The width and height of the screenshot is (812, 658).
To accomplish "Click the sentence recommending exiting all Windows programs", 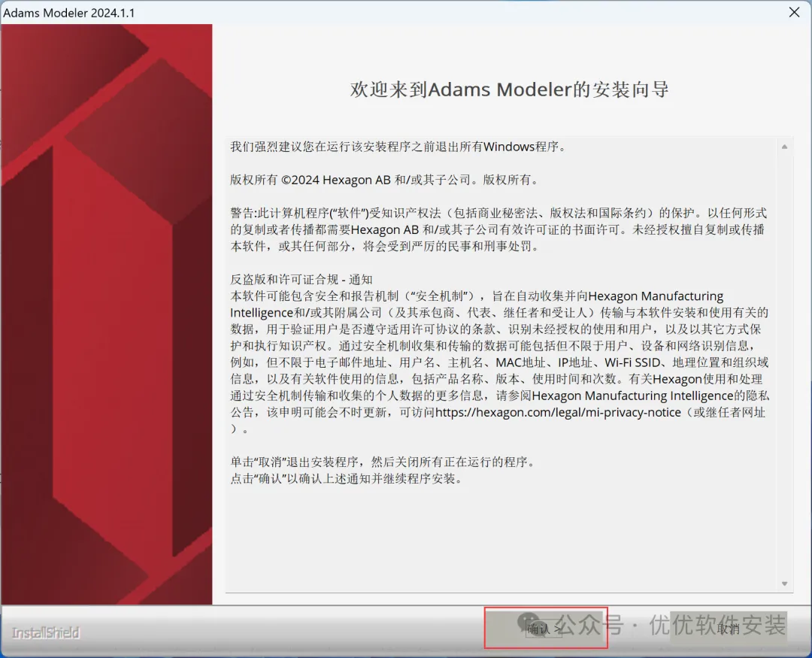I will click(400, 147).
